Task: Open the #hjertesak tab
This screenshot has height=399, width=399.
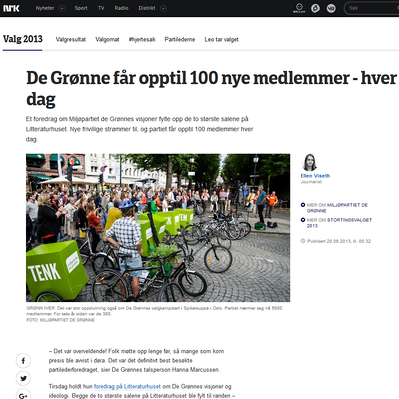Action: click(x=142, y=39)
